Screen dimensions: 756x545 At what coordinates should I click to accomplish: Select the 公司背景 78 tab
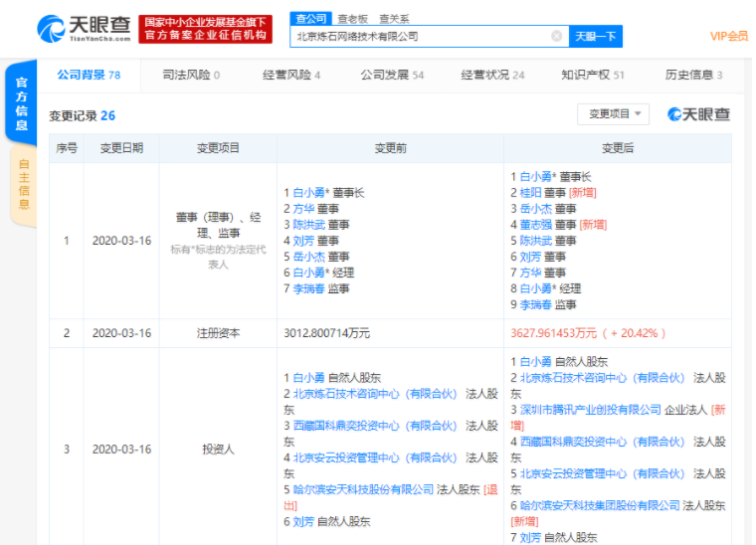[89, 75]
